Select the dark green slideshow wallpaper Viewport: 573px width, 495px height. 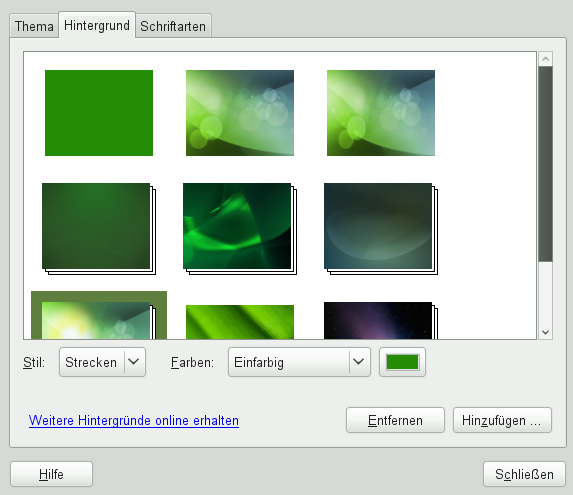click(99, 229)
